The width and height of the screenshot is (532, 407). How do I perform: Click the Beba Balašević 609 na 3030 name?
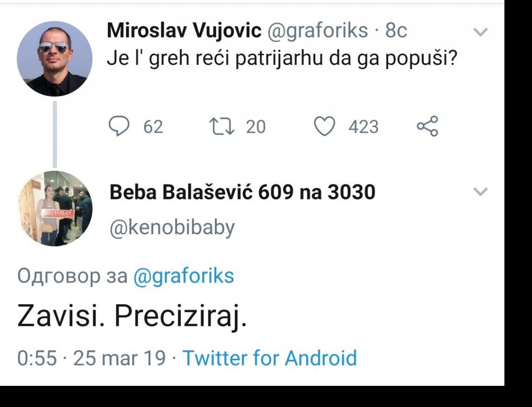tap(242, 192)
